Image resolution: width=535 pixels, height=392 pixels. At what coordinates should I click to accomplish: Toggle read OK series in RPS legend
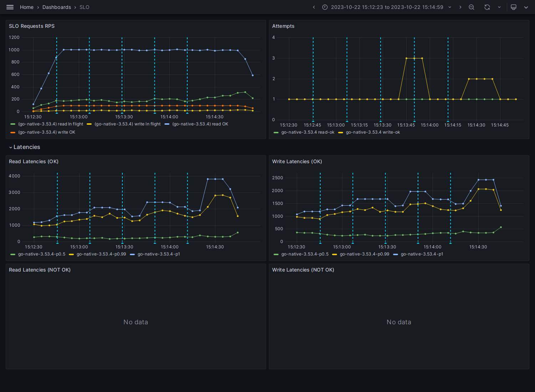200,124
